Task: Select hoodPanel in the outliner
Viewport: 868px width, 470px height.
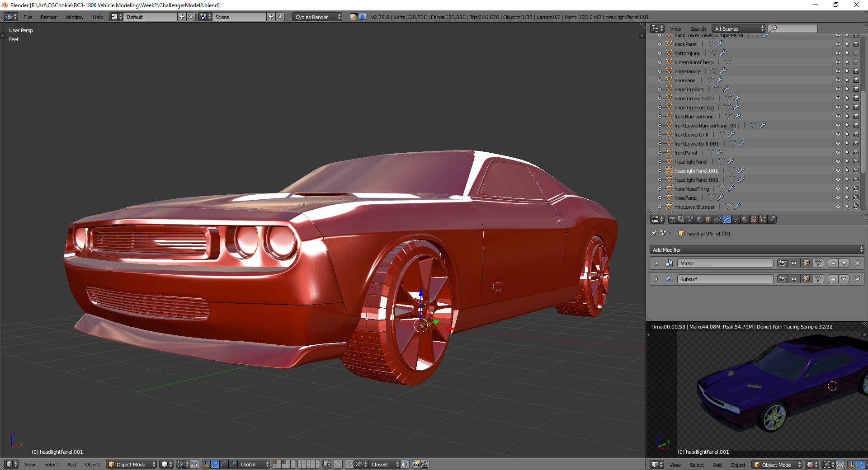Action: pos(686,197)
